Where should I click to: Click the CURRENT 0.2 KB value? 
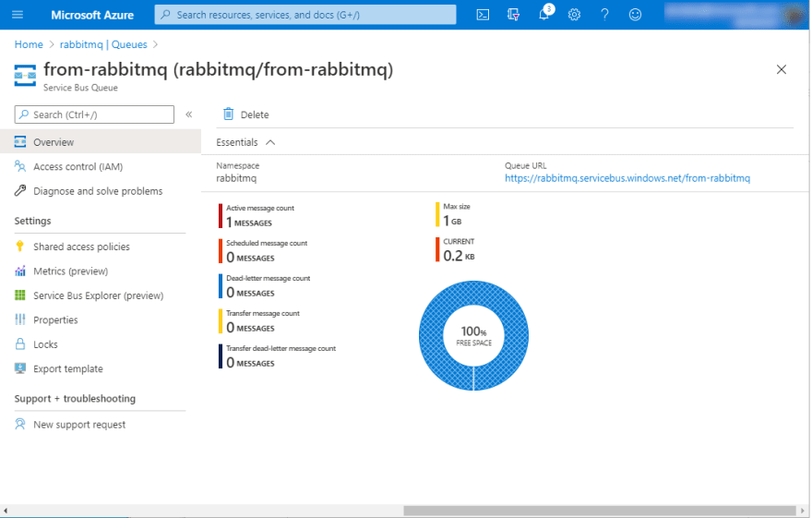click(459, 256)
